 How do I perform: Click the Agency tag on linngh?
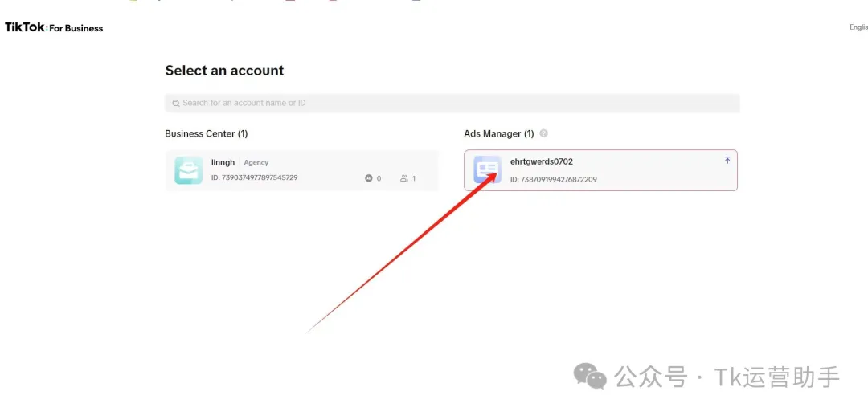coord(256,162)
